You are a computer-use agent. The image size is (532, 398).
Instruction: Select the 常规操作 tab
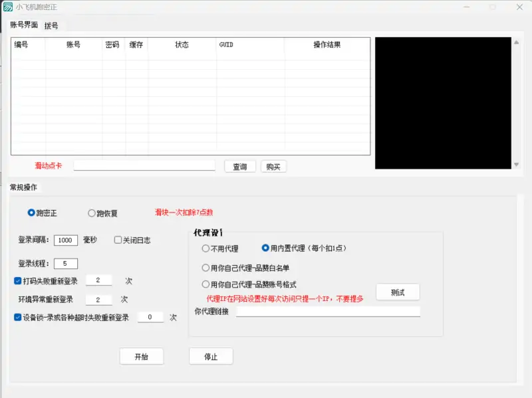(23, 187)
